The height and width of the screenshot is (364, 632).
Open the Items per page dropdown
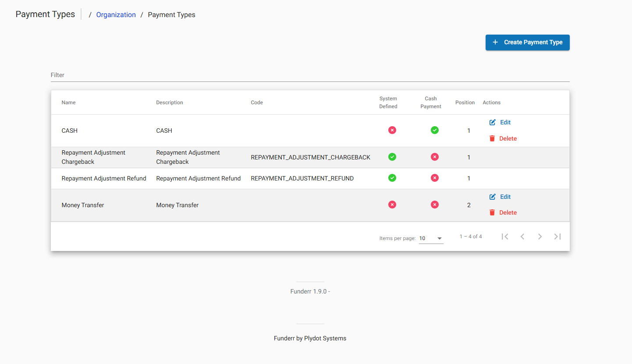(431, 238)
